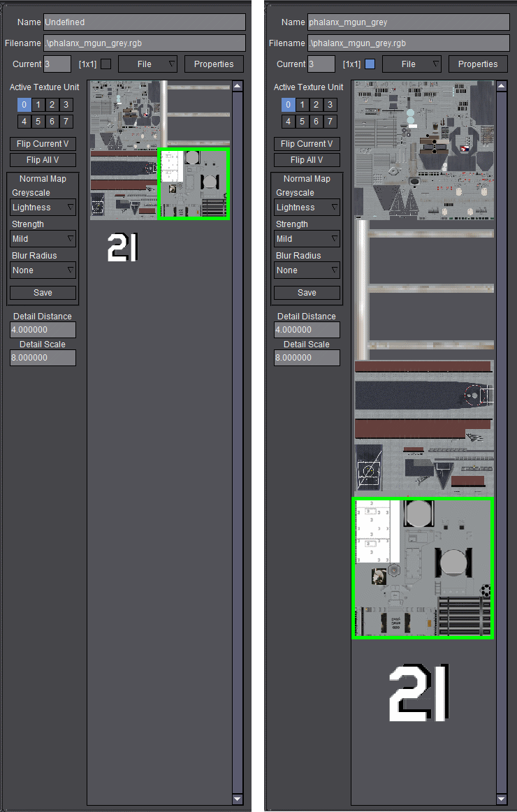Click Detail Scale field in right panel
The width and height of the screenshot is (517, 812).
[307, 358]
